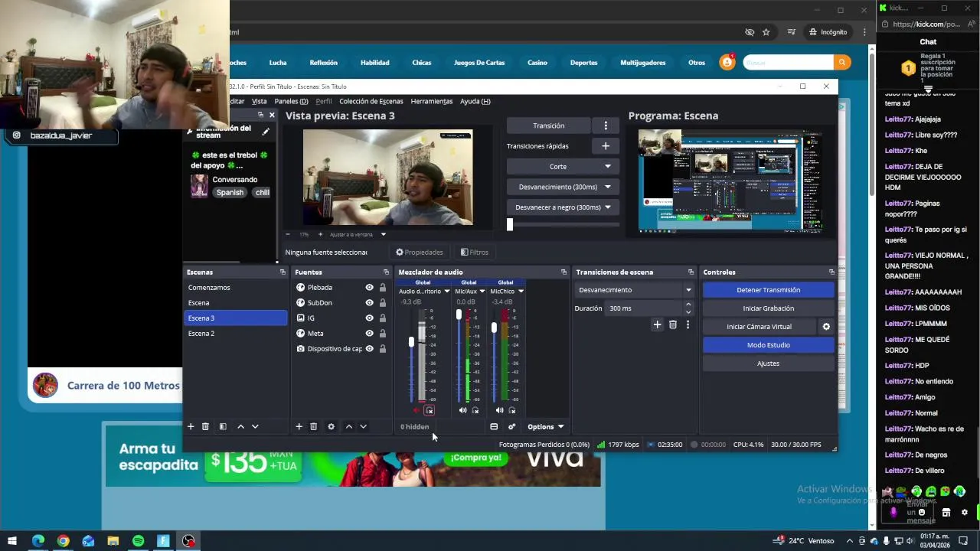Move the scene up in the Escenas list
Image resolution: width=980 pixels, height=551 pixels.
240,426
